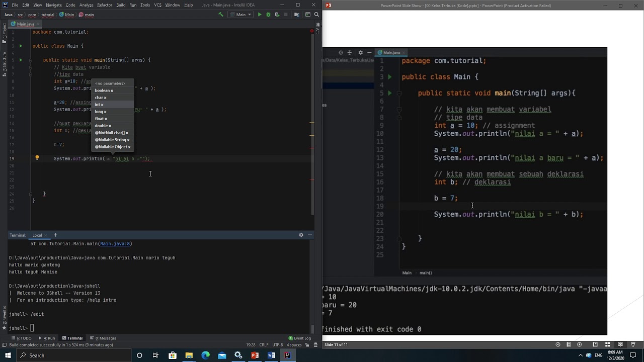The height and width of the screenshot is (362, 644).
Task: Open the Help menu
Action: (x=189, y=5)
